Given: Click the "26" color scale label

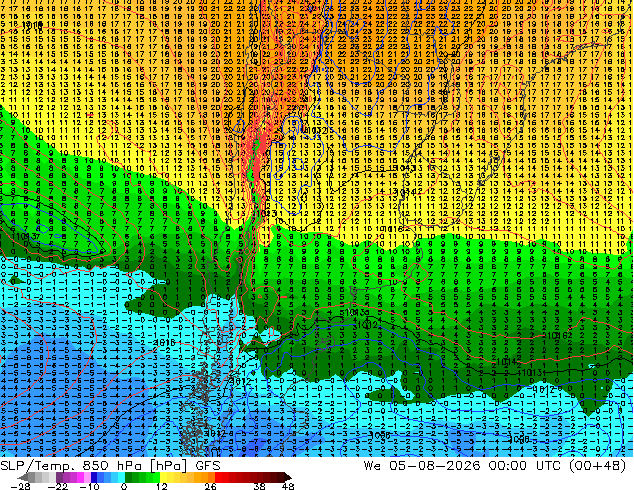Looking at the screenshot, I should [x=210, y=486].
